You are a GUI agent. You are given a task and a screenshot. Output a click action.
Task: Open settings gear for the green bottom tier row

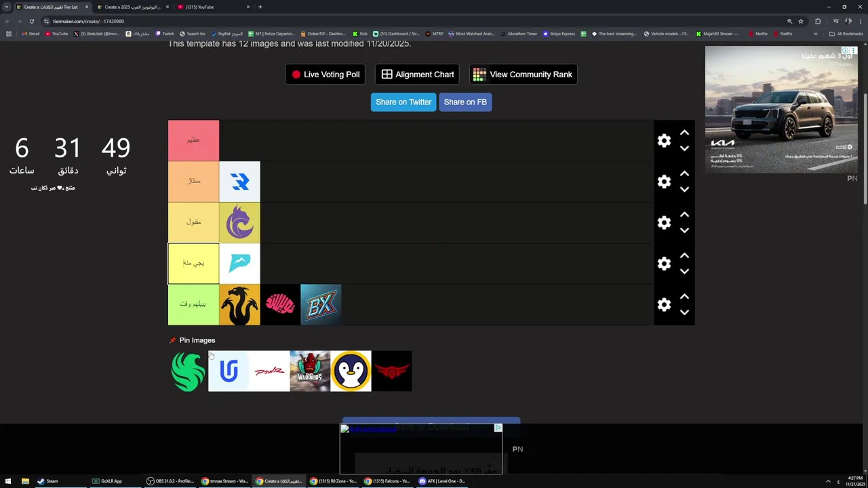(x=664, y=304)
